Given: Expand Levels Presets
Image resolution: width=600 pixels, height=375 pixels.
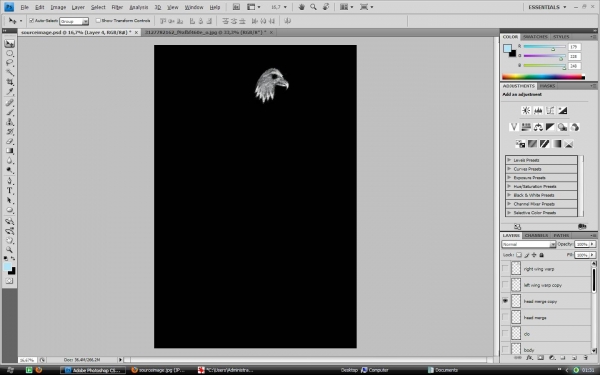Looking at the screenshot, I should 509,160.
